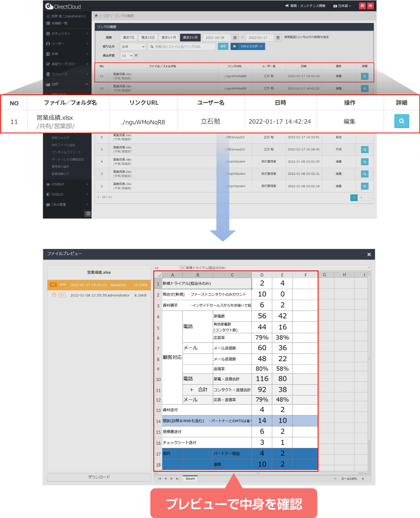Expand the 共有 sidebar menu
Screen dimensions: 420x518
(67, 54)
